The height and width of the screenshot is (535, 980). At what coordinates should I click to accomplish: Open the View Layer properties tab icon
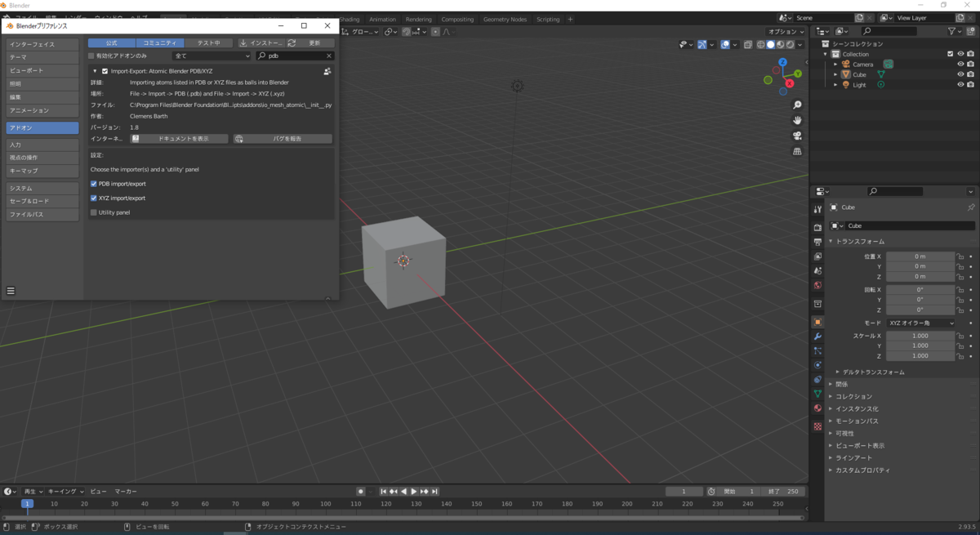pyautogui.click(x=817, y=256)
